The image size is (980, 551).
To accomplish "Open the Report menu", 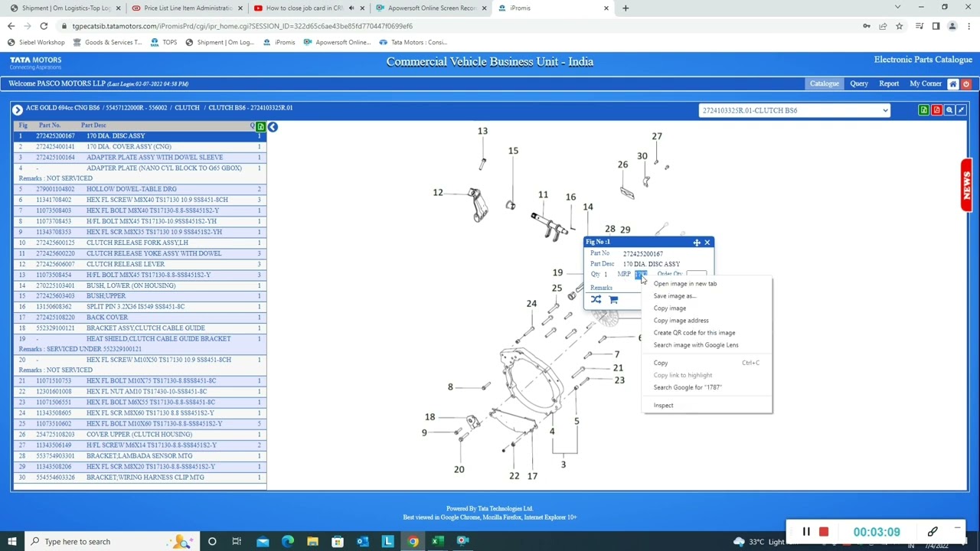I will click(x=889, y=83).
